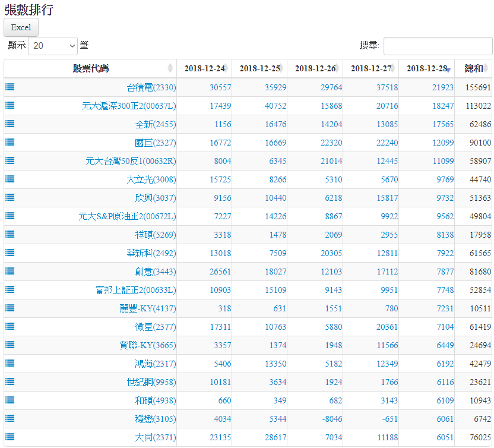
Task: Sort by the 2018-12-28 column
Action: pyautogui.click(x=426, y=68)
